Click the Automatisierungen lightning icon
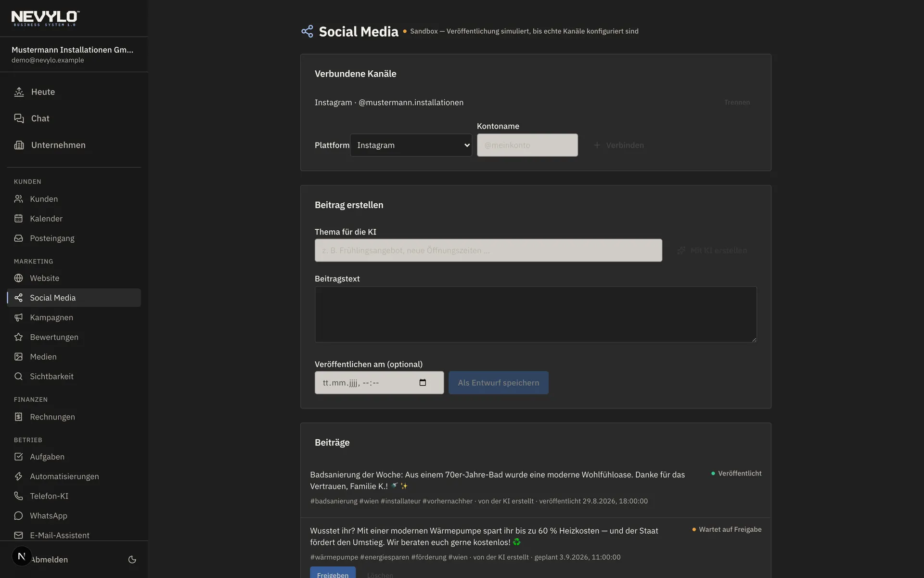The image size is (924, 578). pyautogui.click(x=18, y=476)
